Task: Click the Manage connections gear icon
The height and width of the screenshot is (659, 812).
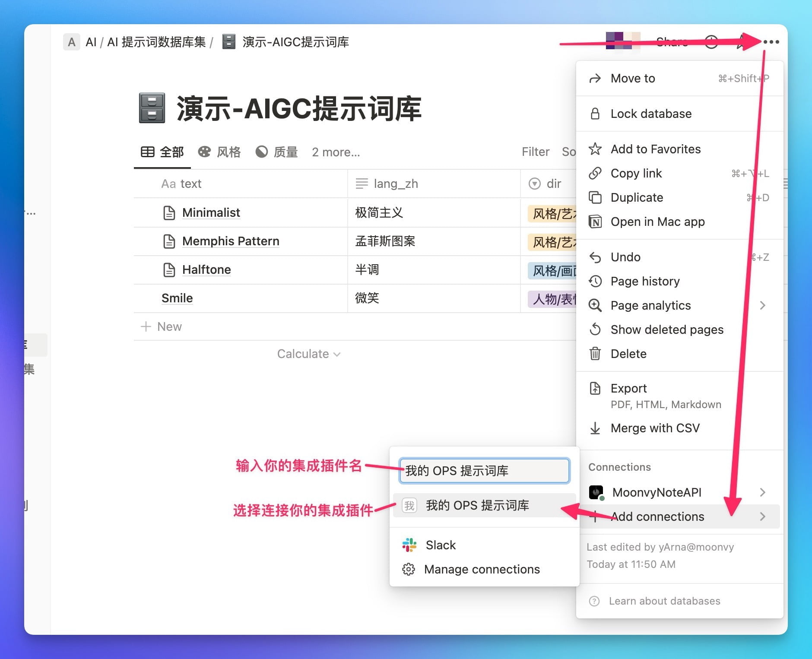Action: (409, 569)
